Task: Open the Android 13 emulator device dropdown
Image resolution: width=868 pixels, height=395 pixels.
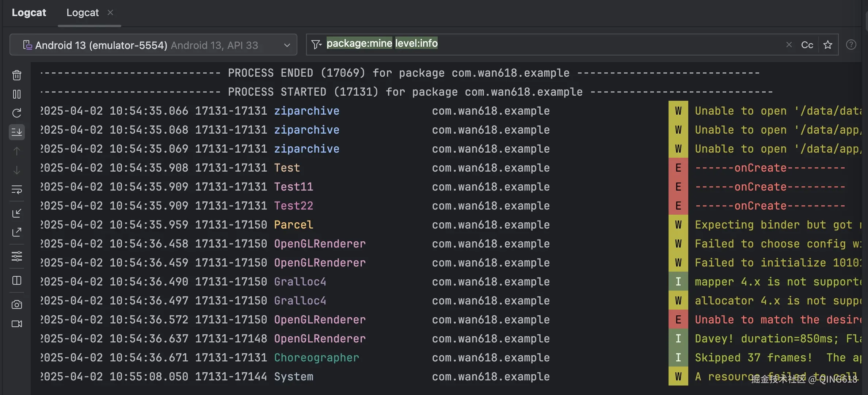Action: click(153, 45)
